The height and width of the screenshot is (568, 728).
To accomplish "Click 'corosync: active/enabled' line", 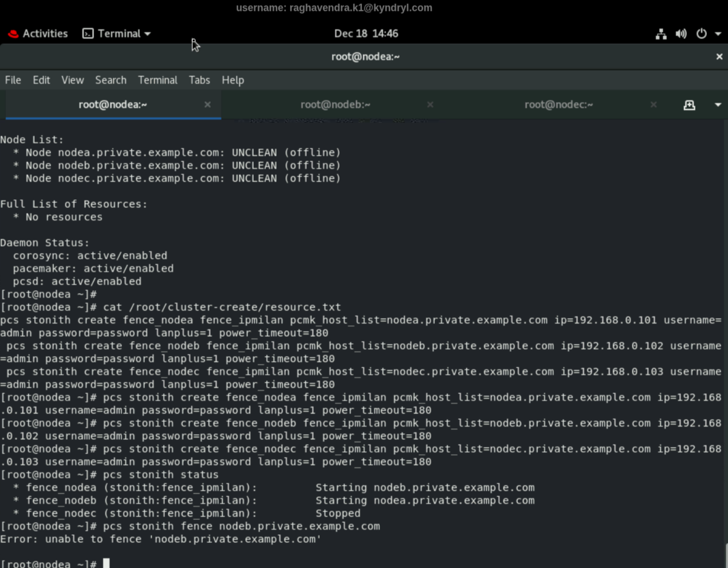I will (90, 256).
